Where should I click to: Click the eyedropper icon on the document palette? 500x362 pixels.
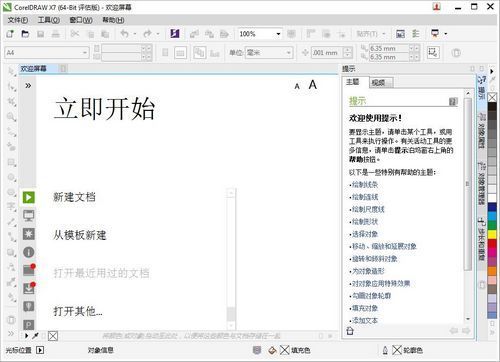pos(35,336)
